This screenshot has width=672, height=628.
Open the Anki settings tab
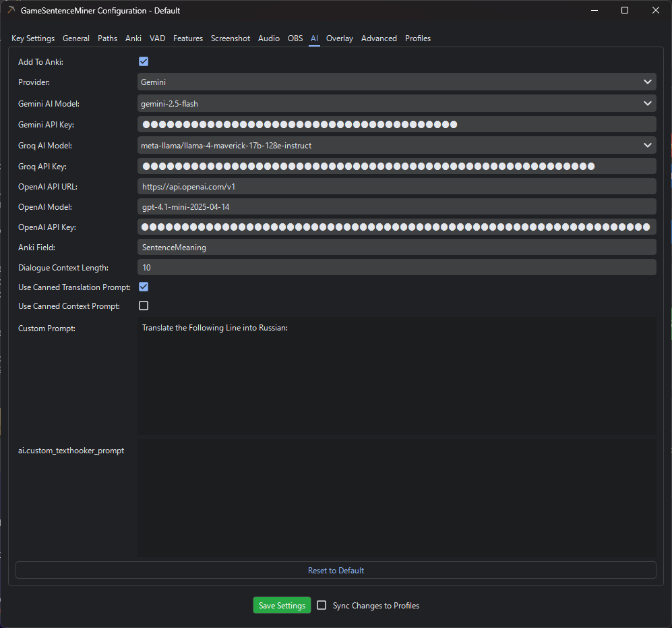coord(133,38)
